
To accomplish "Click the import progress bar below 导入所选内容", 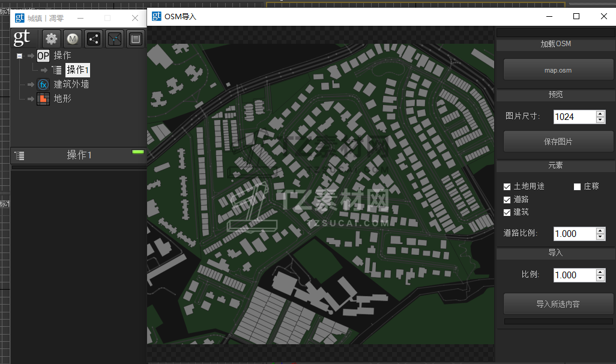I will pyautogui.click(x=558, y=321).
